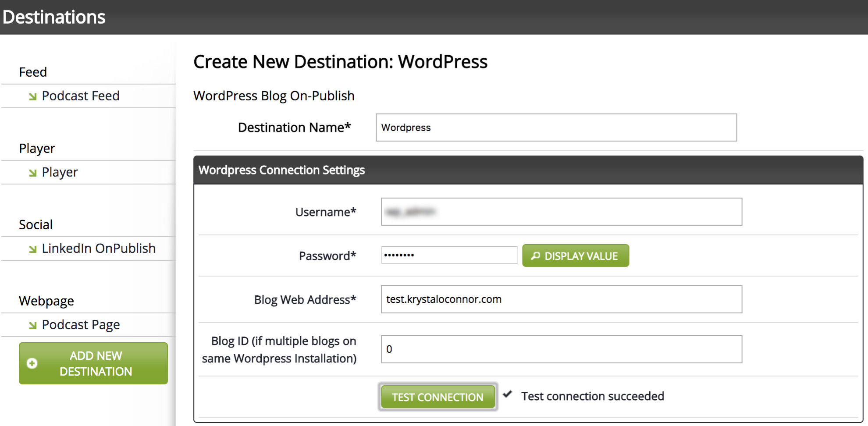Focus the Destination Name input field
The image size is (868, 426).
pyautogui.click(x=556, y=128)
